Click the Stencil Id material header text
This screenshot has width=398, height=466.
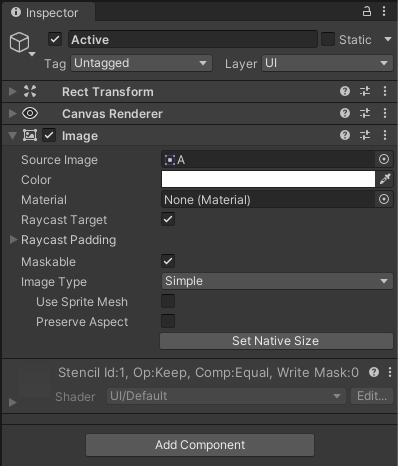tap(208, 372)
